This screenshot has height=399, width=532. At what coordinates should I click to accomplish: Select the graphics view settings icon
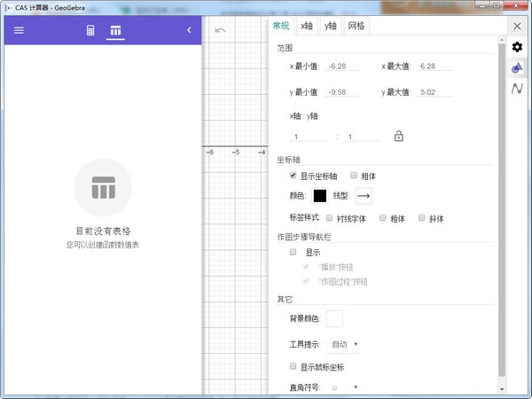pos(518,68)
